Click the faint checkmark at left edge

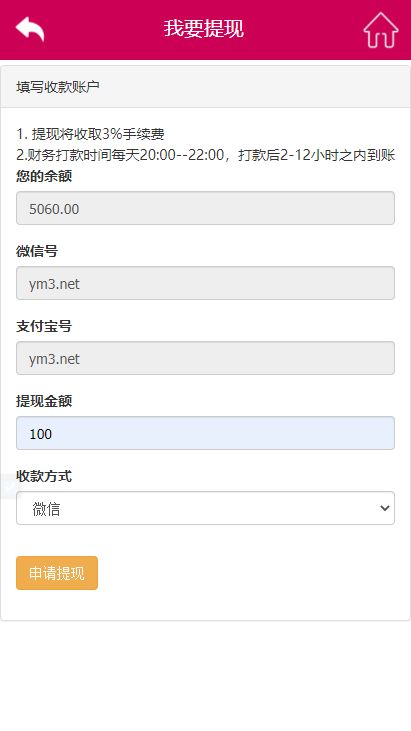(x=8, y=487)
